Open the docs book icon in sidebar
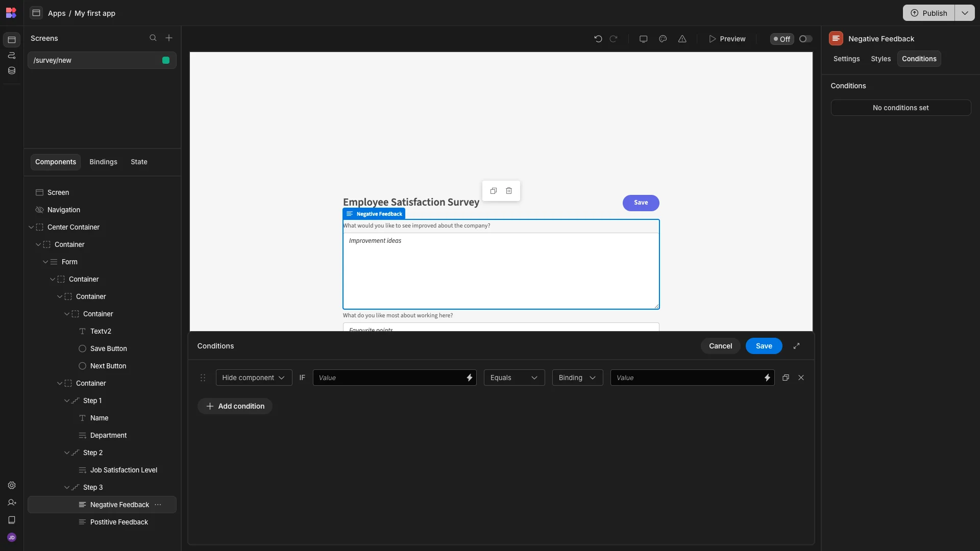The width and height of the screenshot is (980, 551). (12, 520)
